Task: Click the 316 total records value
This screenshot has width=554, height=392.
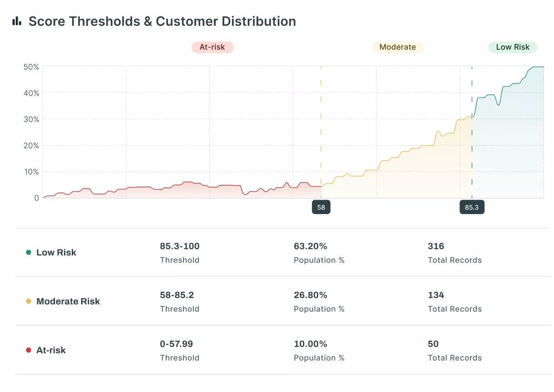Action: [x=436, y=246]
